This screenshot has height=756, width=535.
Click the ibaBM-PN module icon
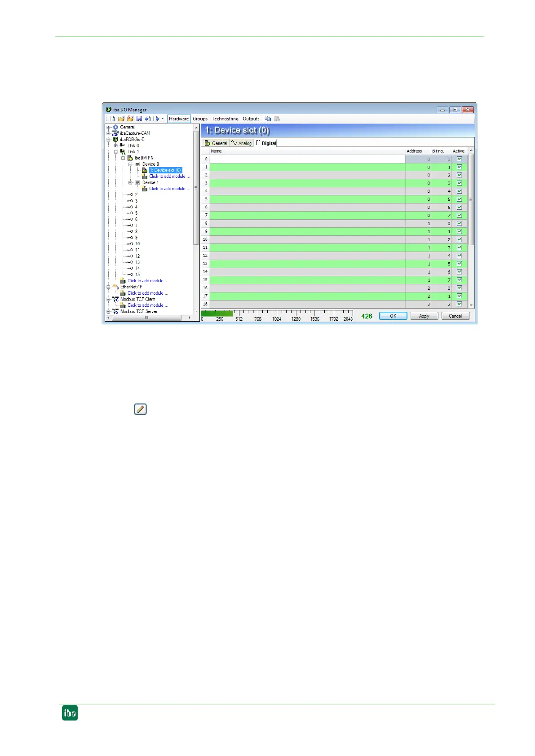[x=130, y=158]
